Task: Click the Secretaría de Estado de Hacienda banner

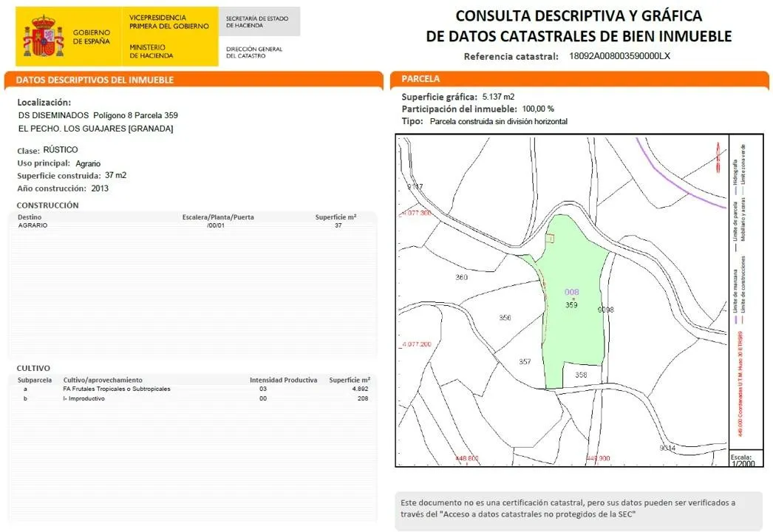Action: (x=259, y=21)
